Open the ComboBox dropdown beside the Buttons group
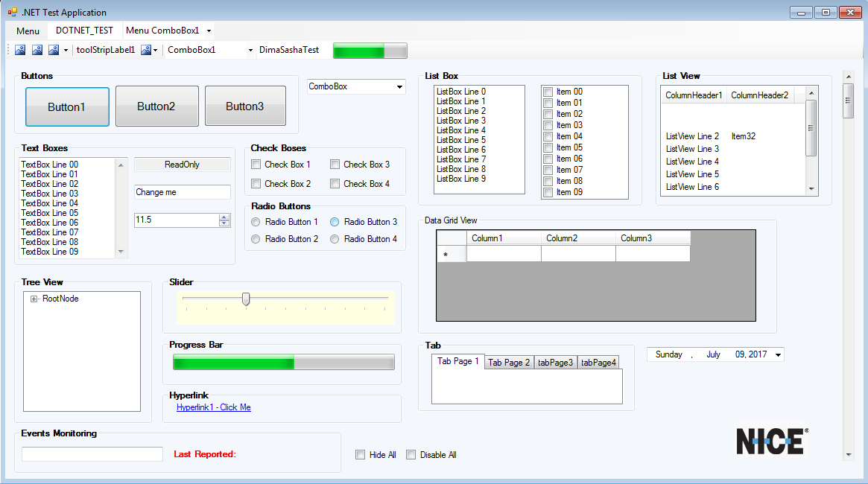The image size is (868, 484). [399, 87]
